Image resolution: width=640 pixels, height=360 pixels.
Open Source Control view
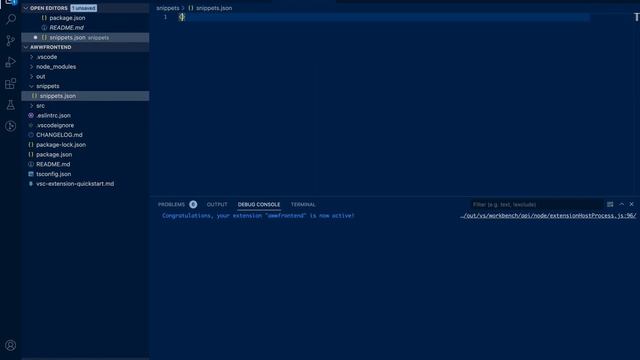(x=11, y=40)
